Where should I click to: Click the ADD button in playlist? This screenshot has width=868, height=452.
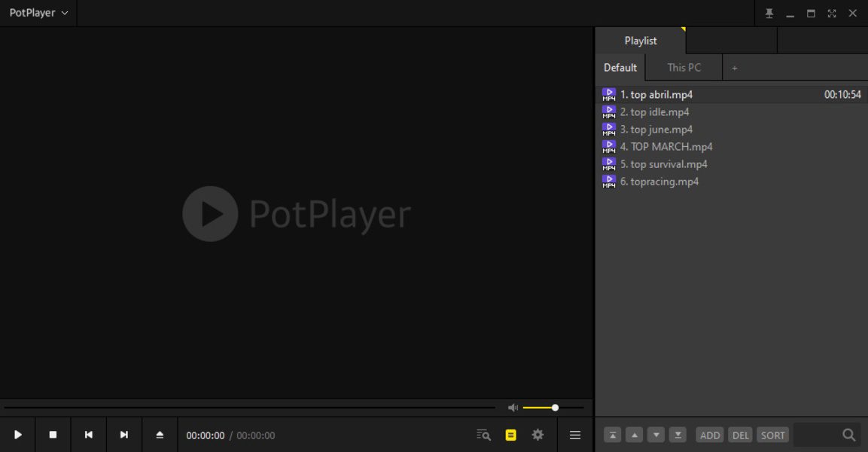pos(709,435)
